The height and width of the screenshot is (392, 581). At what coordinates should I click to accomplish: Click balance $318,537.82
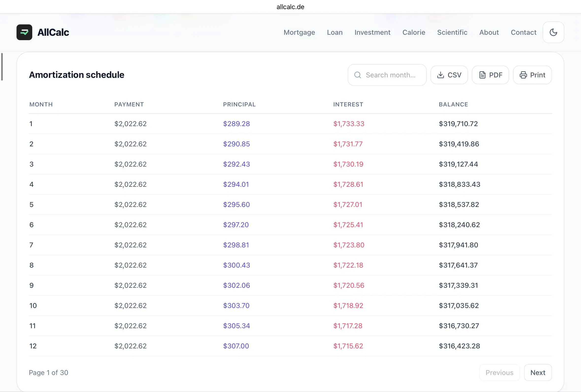pyautogui.click(x=459, y=205)
